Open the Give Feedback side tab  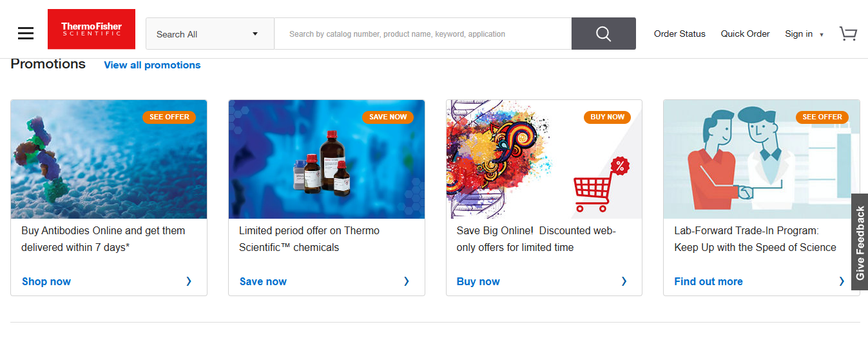860,242
